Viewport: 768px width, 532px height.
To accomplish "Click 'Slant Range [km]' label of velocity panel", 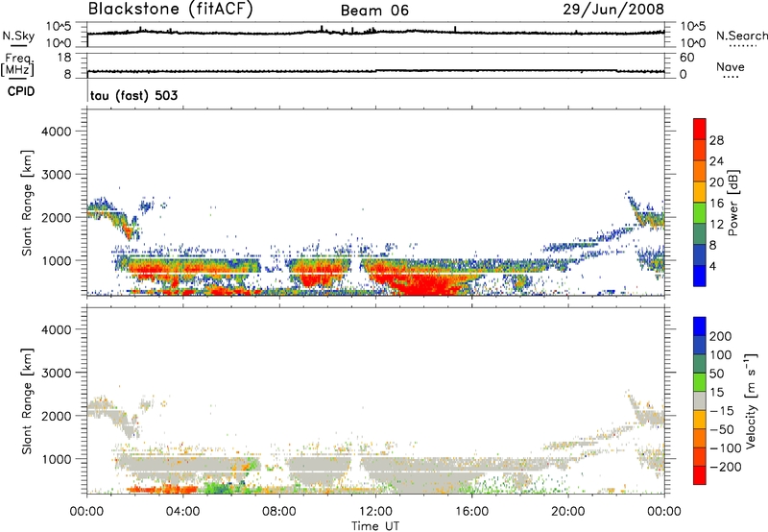I will pyautogui.click(x=28, y=400).
